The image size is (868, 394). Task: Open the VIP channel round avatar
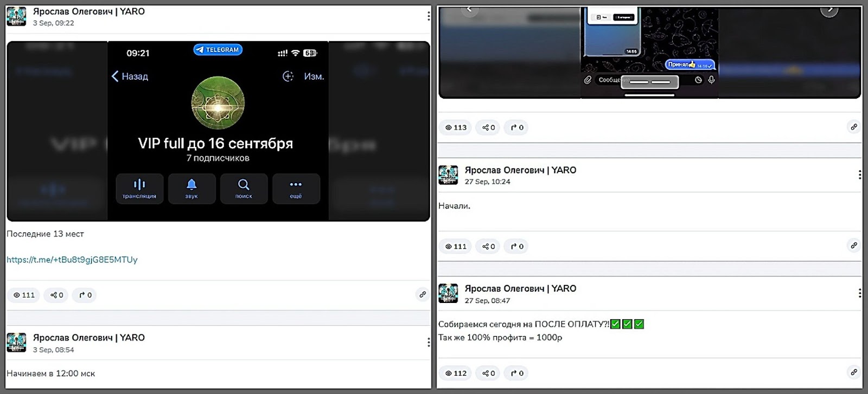[218, 103]
